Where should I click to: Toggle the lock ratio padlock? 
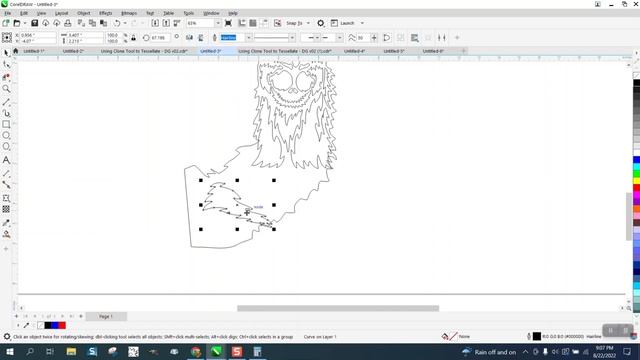[x=133, y=38]
